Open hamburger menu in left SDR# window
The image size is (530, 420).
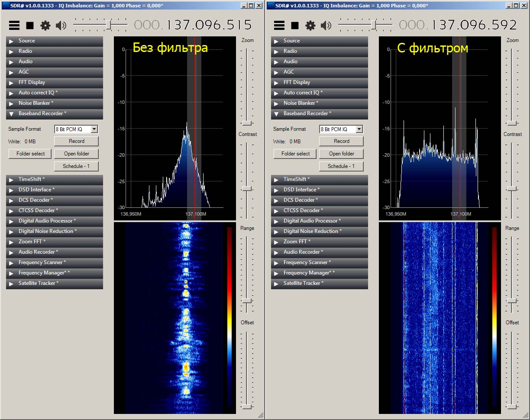(14, 26)
